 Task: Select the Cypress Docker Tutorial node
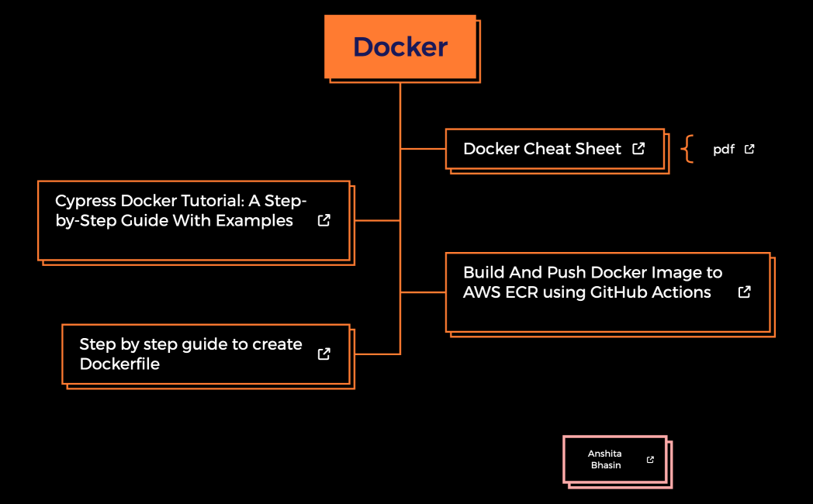(180, 210)
